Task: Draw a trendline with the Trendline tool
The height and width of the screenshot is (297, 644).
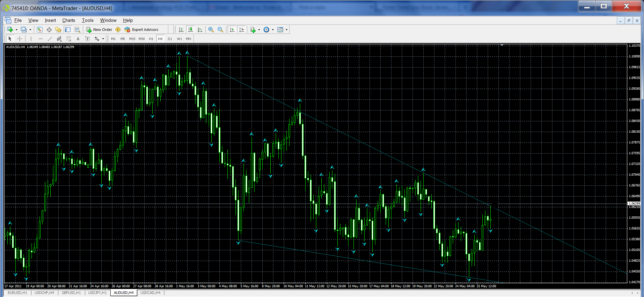Action: pos(50,39)
